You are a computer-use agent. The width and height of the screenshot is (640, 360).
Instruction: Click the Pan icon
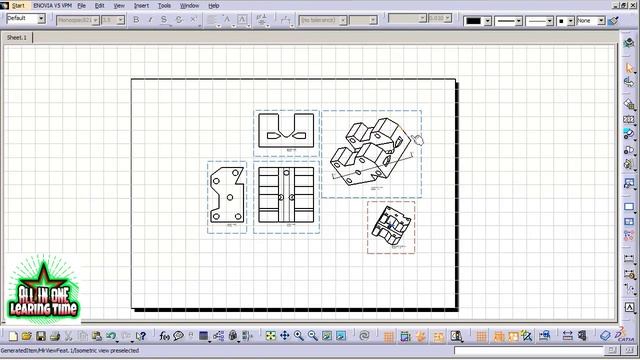[x=284, y=336]
